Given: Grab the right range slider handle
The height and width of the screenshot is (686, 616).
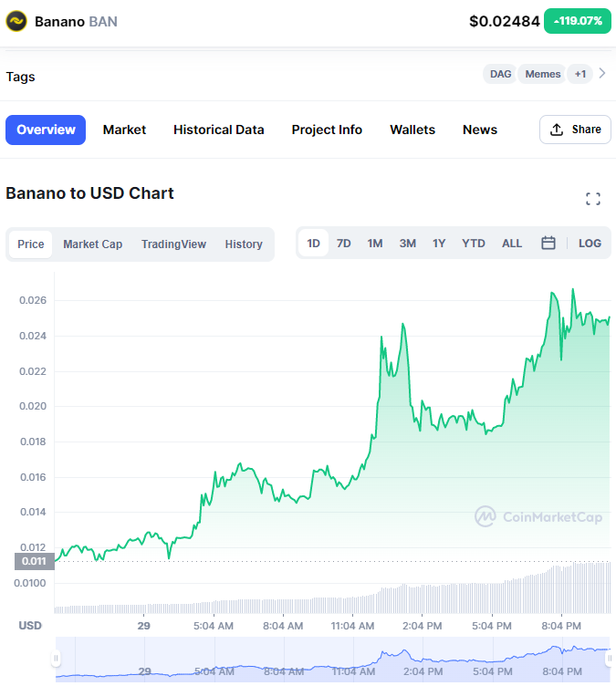Looking at the screenshot, I should point(609,658).
